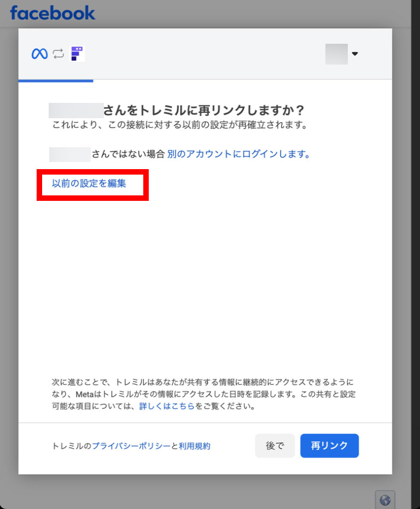Image resolution: width=420 pixels, height=509 pixels.
Task: Open the 以前の設定を編集 link
Action: 89,184
